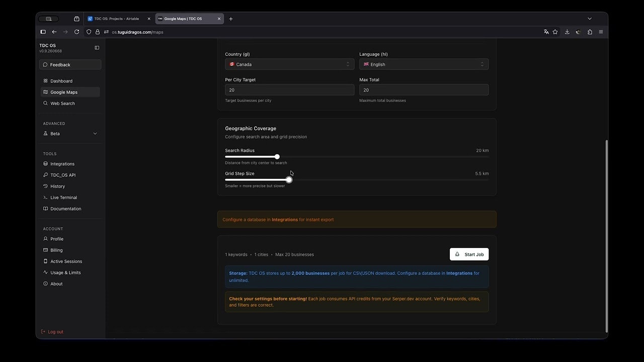Click the 20 km radius value
The image size is (644, 362).
482,151
